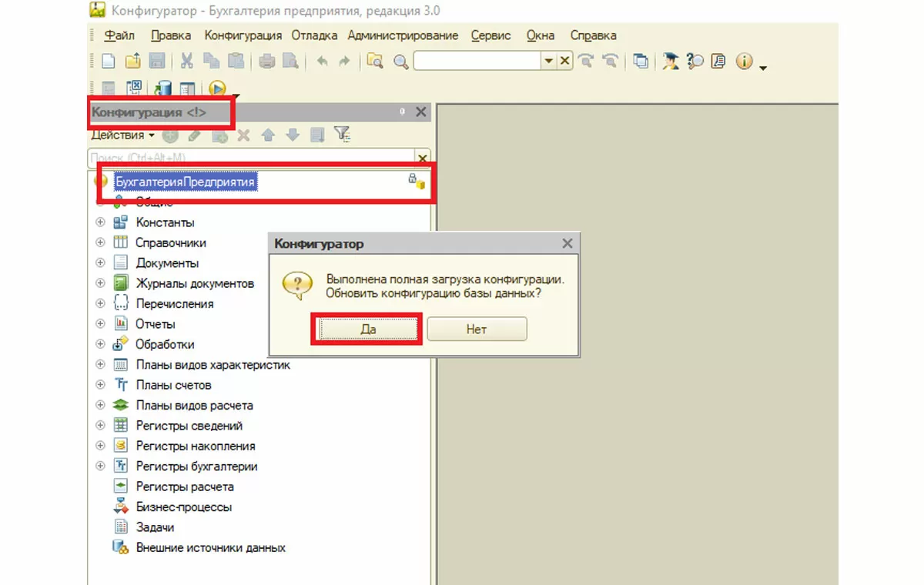
Task: Click into the toolbar search input field
Action: tap(478, 62)
